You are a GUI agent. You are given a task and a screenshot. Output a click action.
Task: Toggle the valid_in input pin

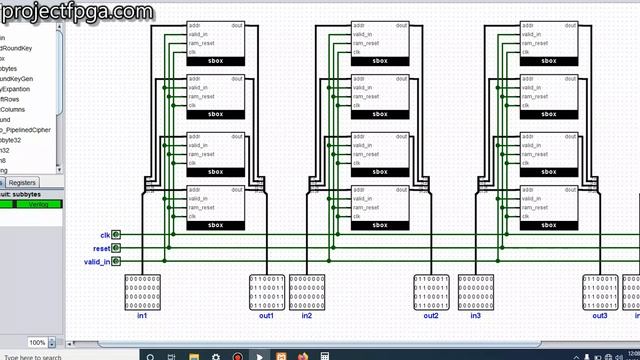pos(116,261)
